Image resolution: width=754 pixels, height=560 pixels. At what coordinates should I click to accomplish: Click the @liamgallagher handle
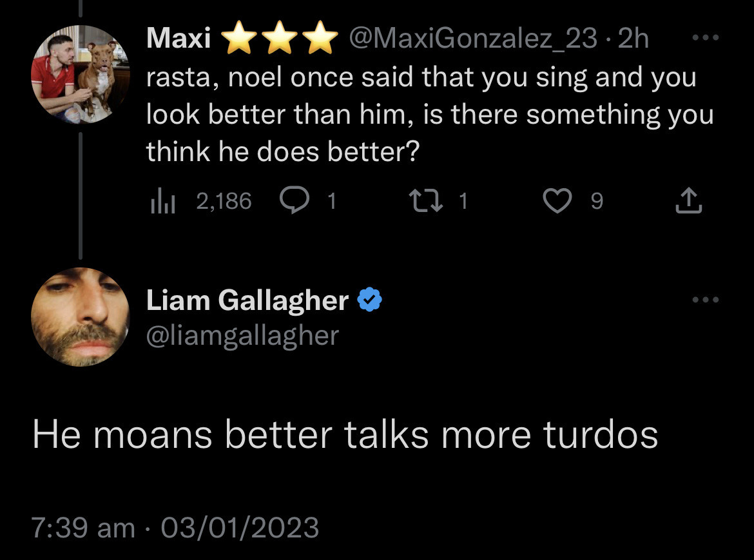(242, 336)
